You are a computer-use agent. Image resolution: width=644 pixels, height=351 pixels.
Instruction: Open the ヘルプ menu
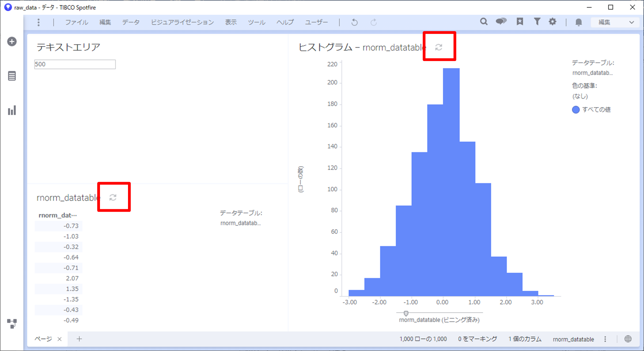(x=285, y=22)
